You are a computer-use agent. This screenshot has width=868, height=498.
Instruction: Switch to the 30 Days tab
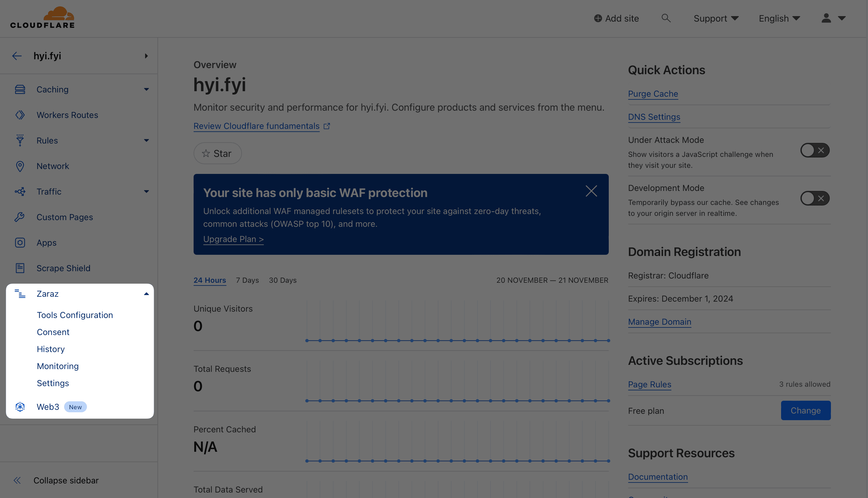tap(282, 280)
